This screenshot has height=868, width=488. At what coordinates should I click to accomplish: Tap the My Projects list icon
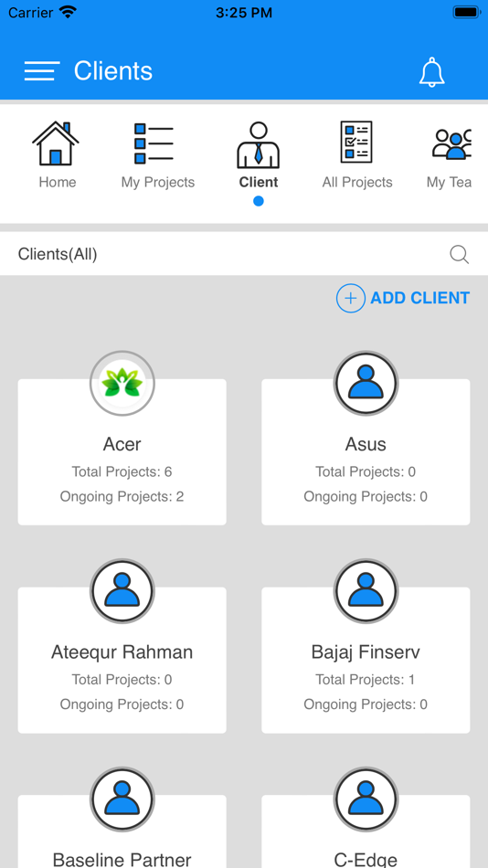(154, 143)
